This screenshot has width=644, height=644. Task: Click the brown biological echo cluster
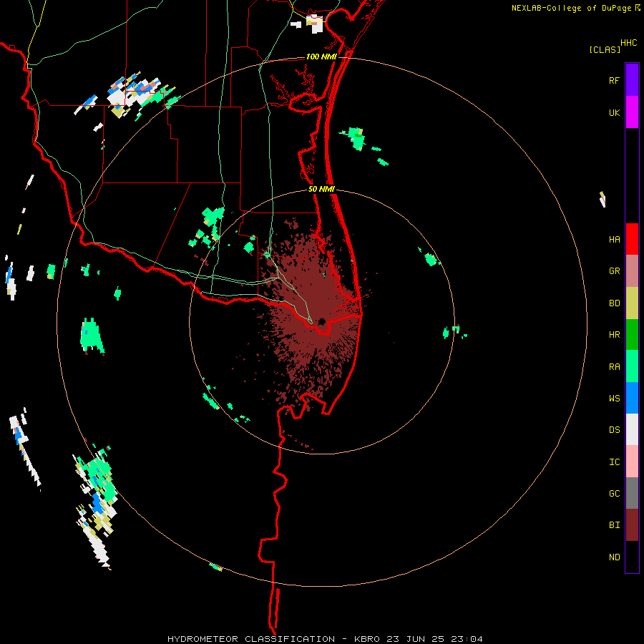(x=313, y=316)
